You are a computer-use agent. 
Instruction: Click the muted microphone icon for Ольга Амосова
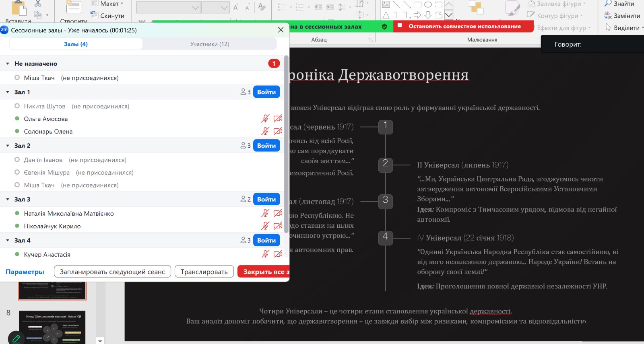[x=265, y=119]
